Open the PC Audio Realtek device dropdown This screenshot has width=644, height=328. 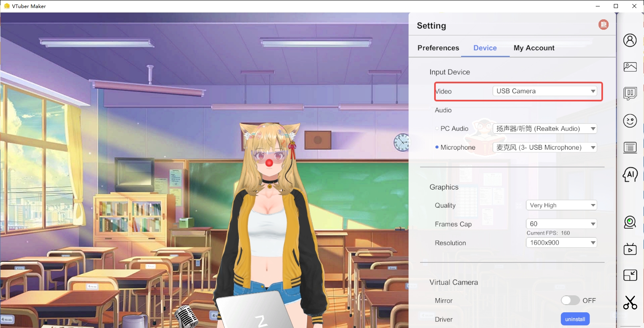coord(545,129)
